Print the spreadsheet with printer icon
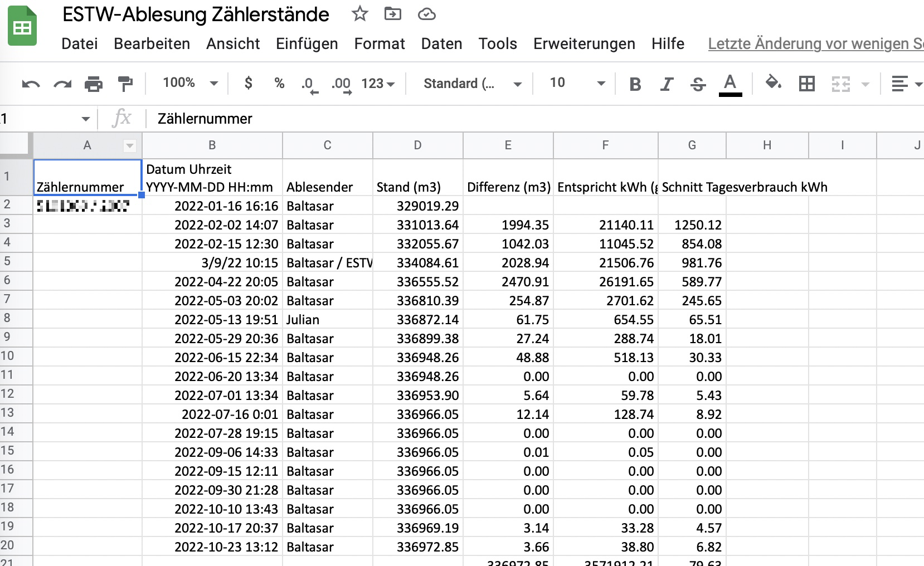Viewport: 924px width, 566px height. [94, 84]
